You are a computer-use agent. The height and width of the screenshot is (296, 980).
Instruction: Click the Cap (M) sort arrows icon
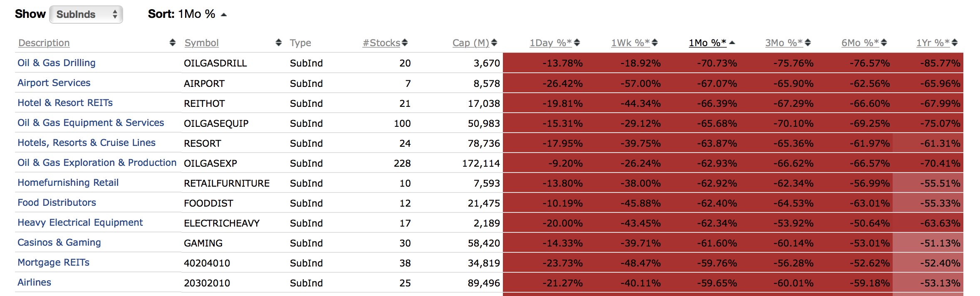[x=494, y=42]
